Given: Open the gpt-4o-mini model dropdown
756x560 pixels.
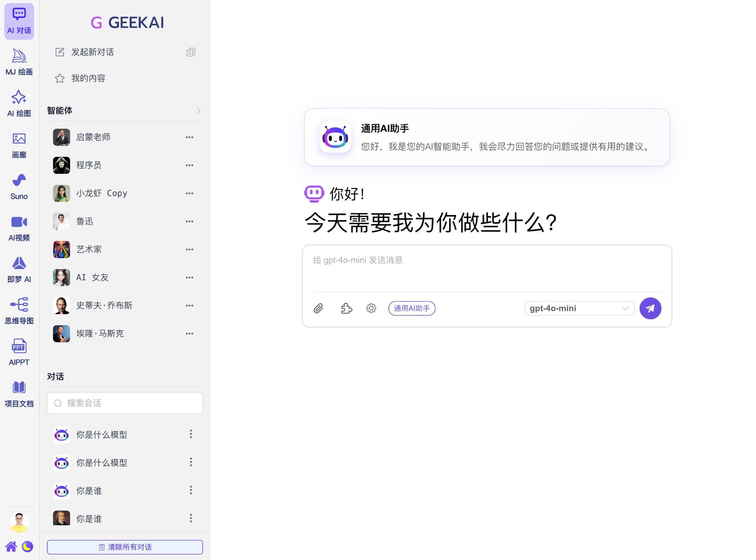Looking at the screenshot, I should point(579,308).
